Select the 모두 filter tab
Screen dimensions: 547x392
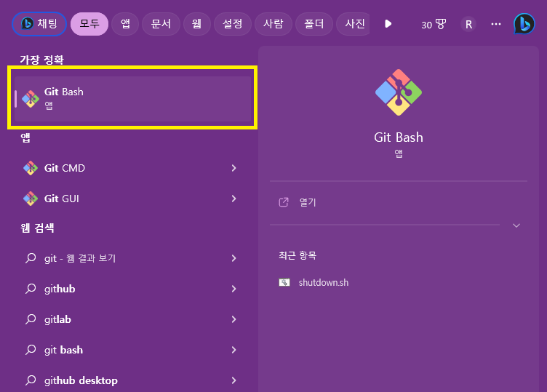pos(89,24)
